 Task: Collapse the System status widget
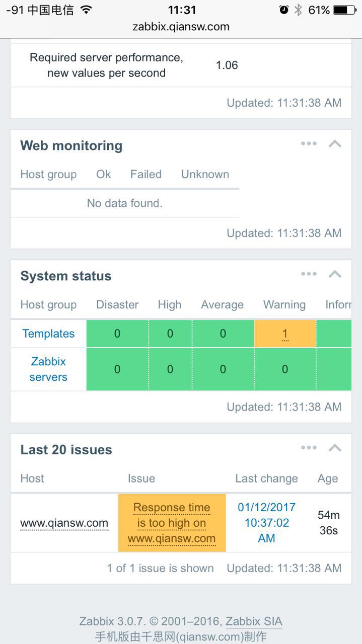[x=335, y=274]
